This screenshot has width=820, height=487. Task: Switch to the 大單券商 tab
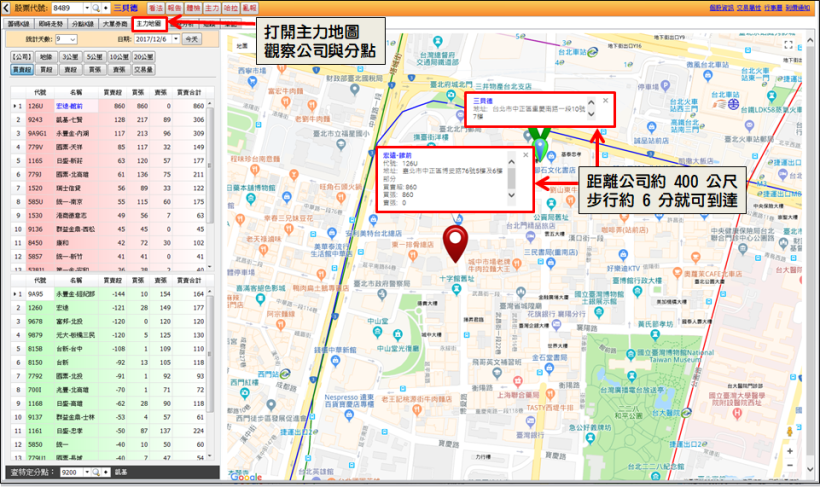115,24
